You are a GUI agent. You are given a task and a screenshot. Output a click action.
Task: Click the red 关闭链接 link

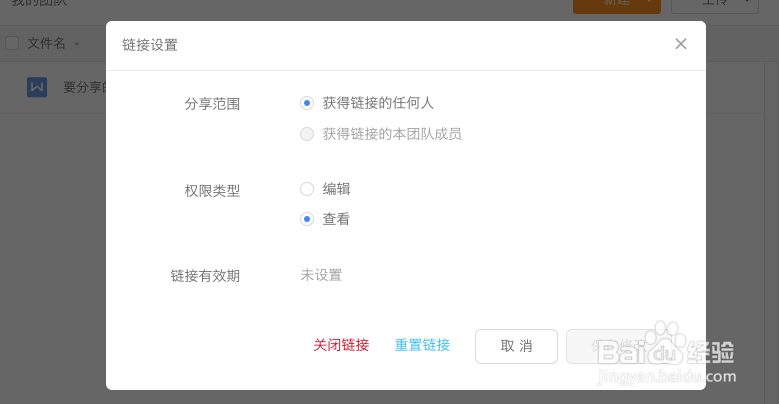(341, 345)
